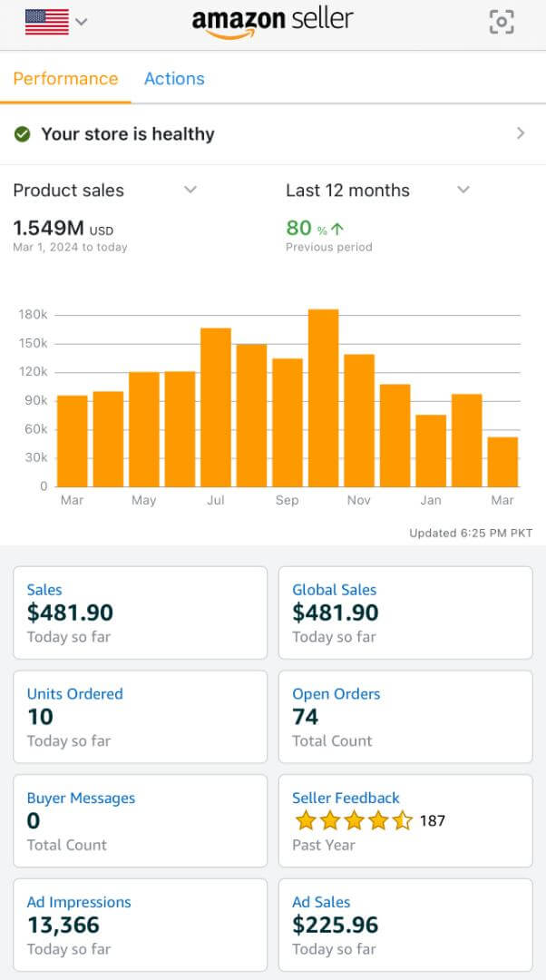Viewport: 546px width, 980px height.
Task: View Buyer Messages total count
Action: 140,820
